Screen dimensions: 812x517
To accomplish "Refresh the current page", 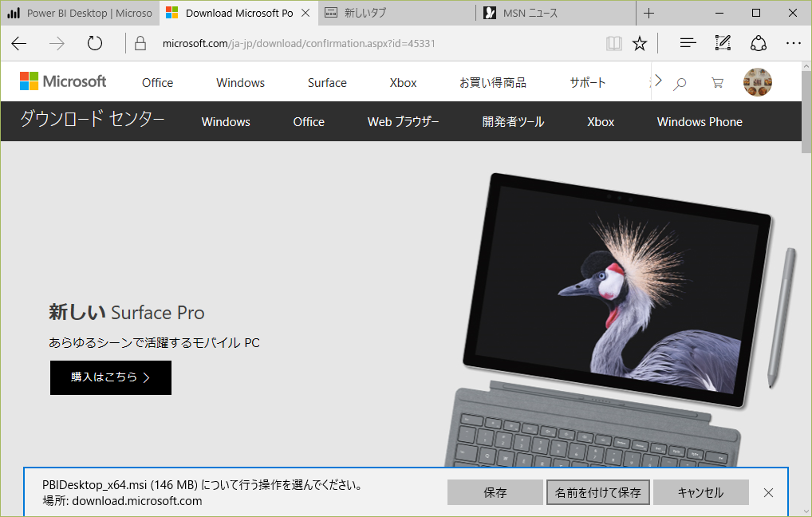I will tap(95, 44).
